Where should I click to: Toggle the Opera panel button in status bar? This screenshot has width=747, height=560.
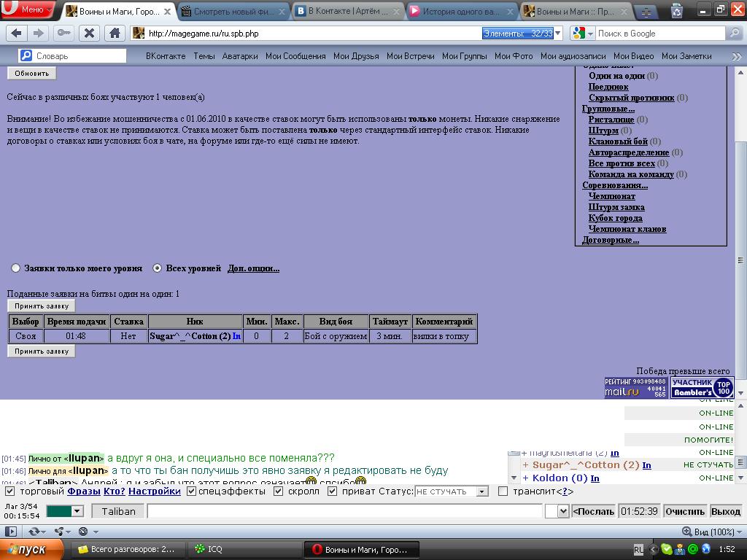[10, 532]
